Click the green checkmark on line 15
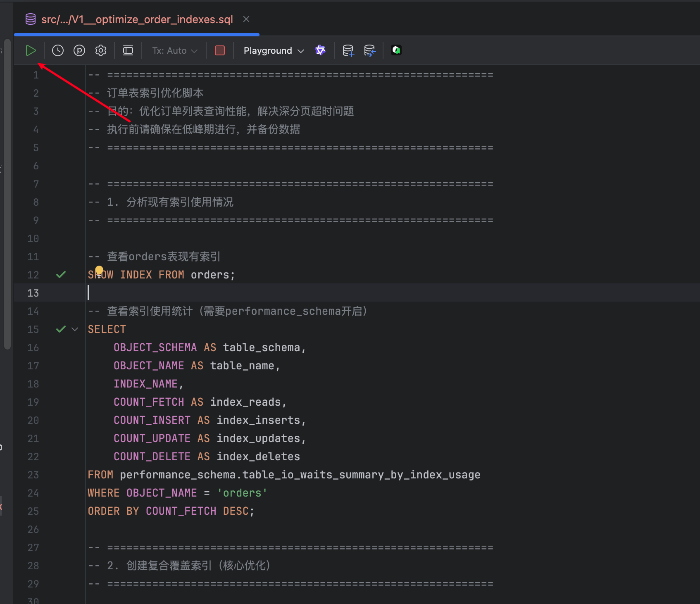This screenshot has height=604, width=700. pos(61,329)
